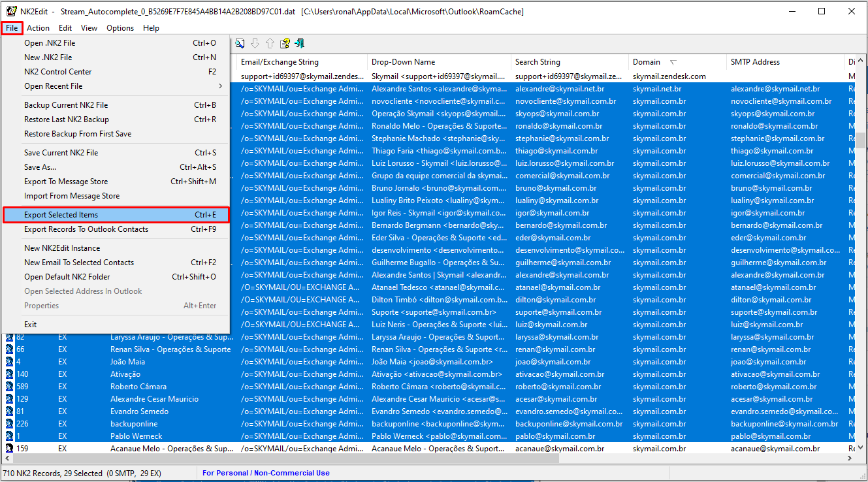Click the contact icon of backuponline row

coord(9,424)
